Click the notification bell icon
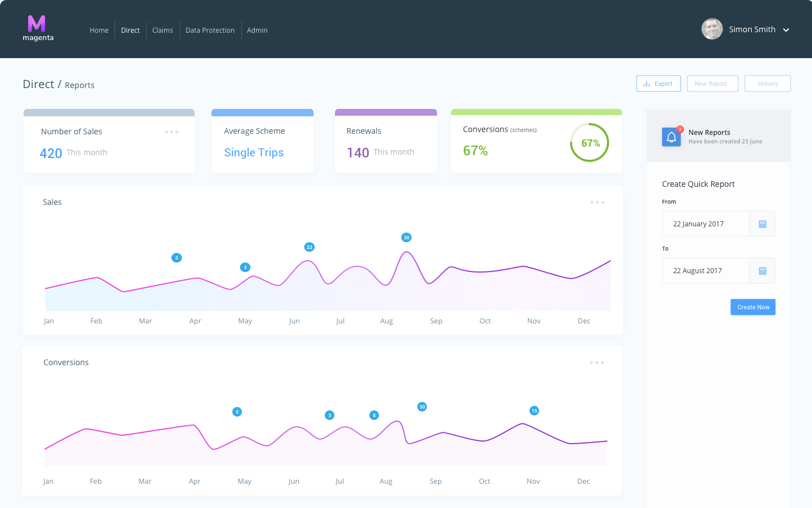This screenshot has height=508, width=812. [671, 137]
